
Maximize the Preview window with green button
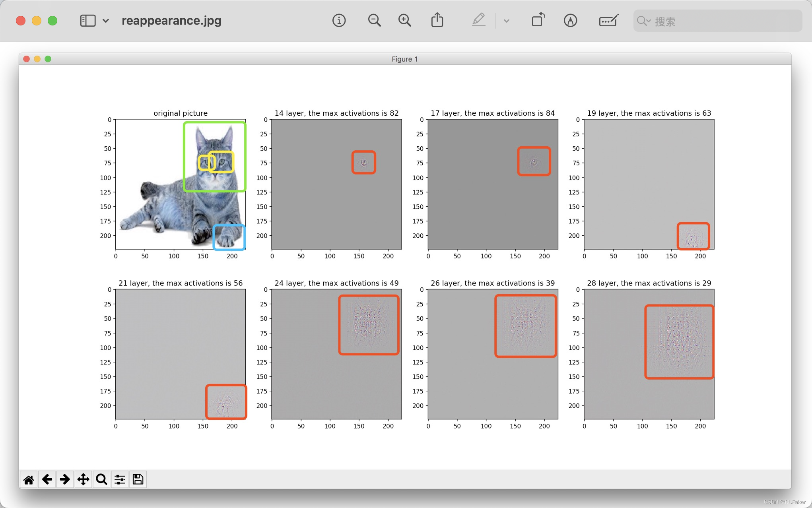coord(52,21)
